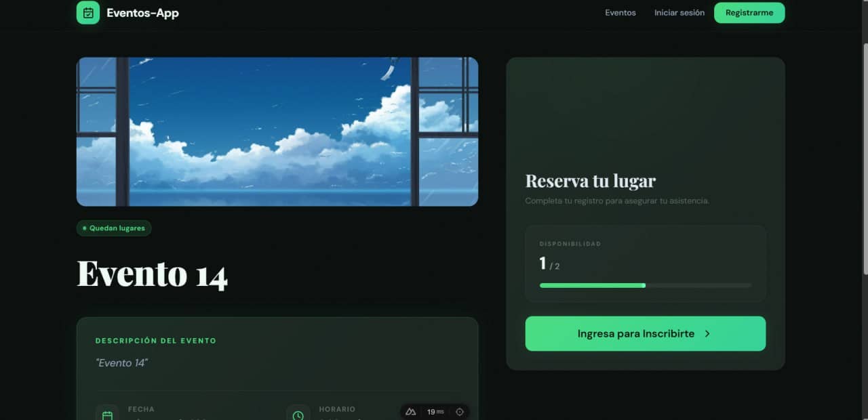
Task: Click the italic "Evento 14" description text
Action: pos(122,363)
